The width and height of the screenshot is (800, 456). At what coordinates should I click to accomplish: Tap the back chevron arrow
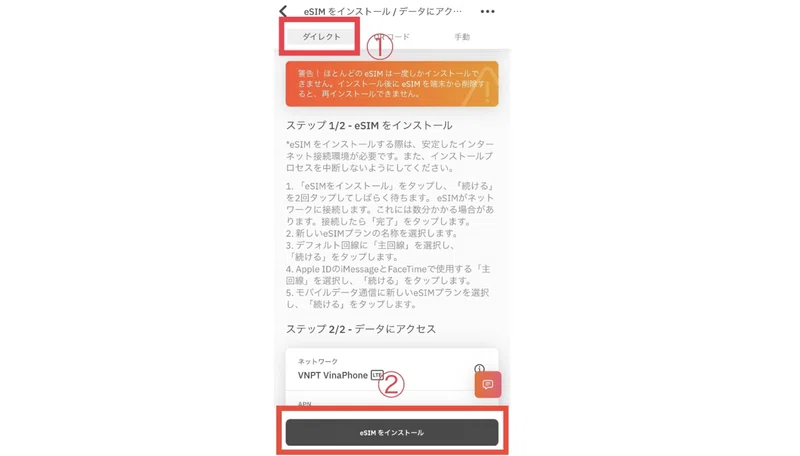[283, 11]
